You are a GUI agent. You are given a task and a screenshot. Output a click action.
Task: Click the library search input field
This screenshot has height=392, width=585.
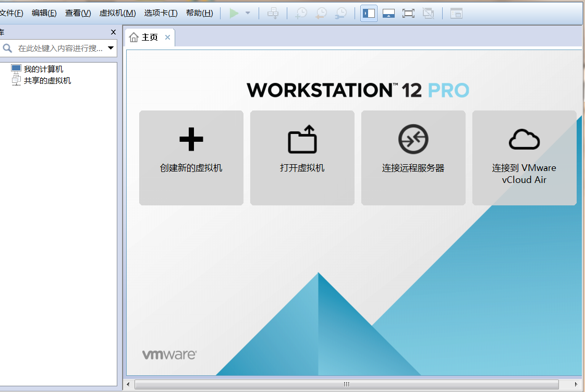click(x=60, y=48)
